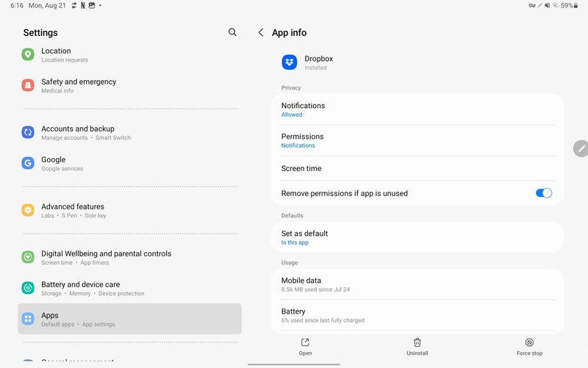Open Digital Wellbeing and parental controls

pyautogui.click(x=129, y=257)
